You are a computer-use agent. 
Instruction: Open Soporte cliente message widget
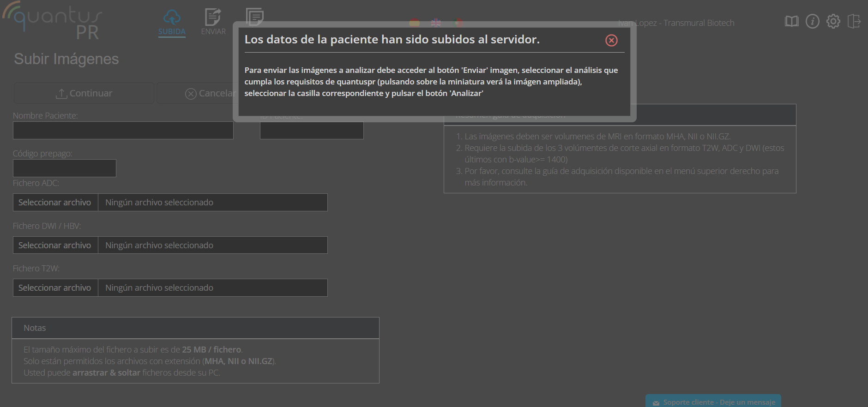coord(713,402)
